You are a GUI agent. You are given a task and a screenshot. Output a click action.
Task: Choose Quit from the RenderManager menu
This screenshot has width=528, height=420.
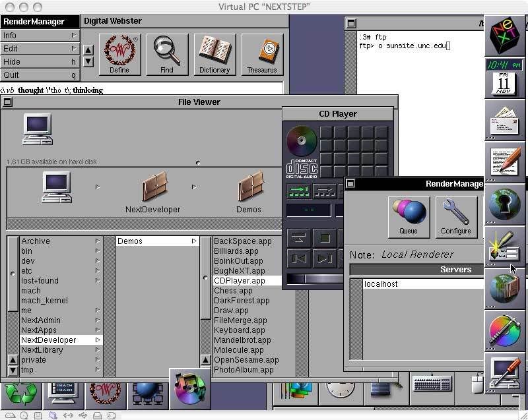[40, 75]
